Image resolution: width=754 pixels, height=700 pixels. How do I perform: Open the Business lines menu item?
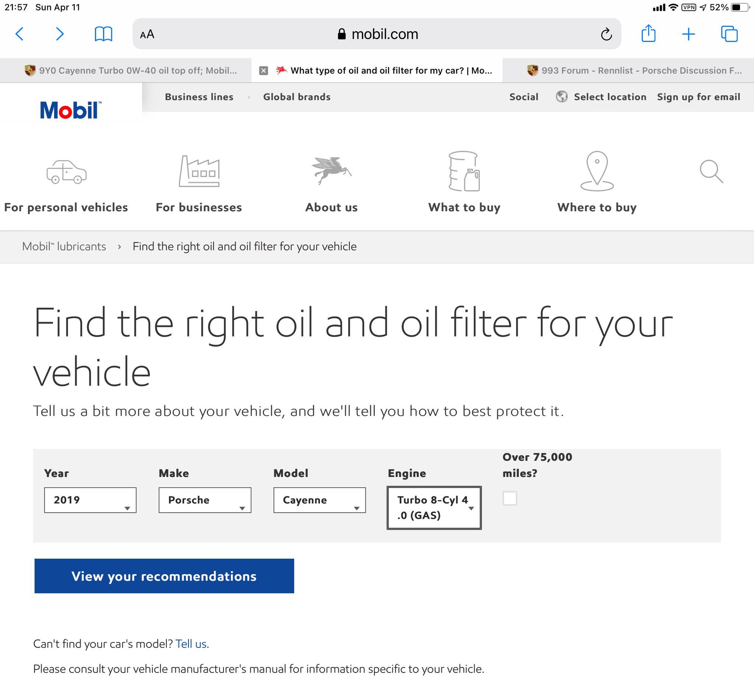(x=199, y=97)
